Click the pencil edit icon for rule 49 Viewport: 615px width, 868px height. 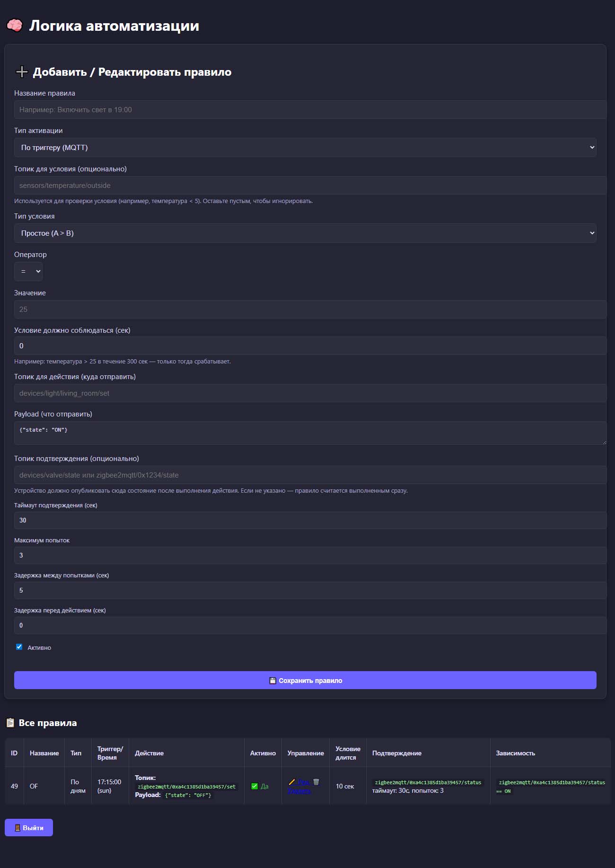tap(292, 782)
